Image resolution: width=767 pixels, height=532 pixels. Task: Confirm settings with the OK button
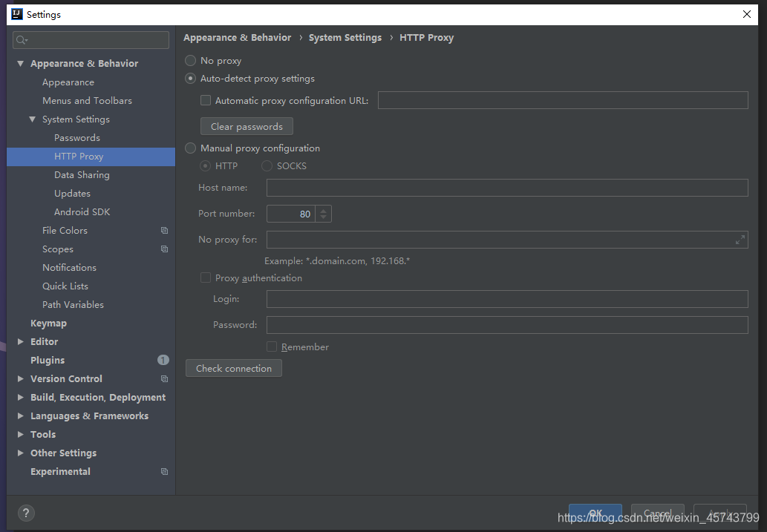tap(595, 513)
